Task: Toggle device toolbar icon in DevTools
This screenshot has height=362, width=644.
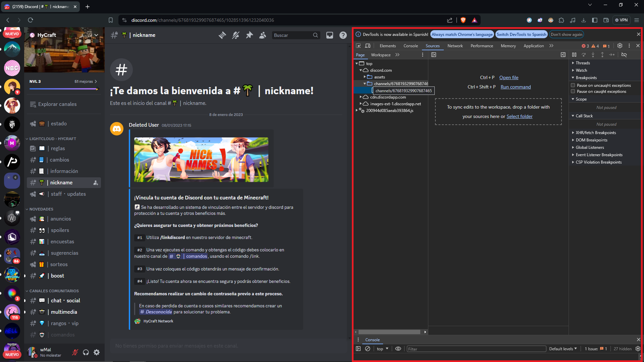Action: coord(368,46)
